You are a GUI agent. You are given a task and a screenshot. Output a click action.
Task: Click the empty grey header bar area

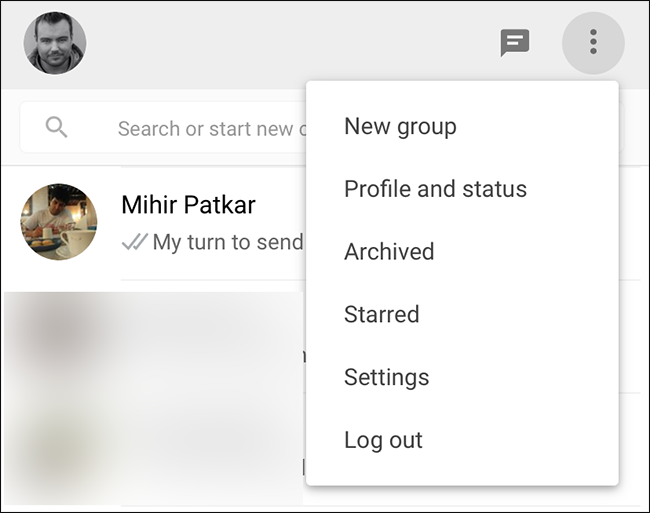coord(290,44)
